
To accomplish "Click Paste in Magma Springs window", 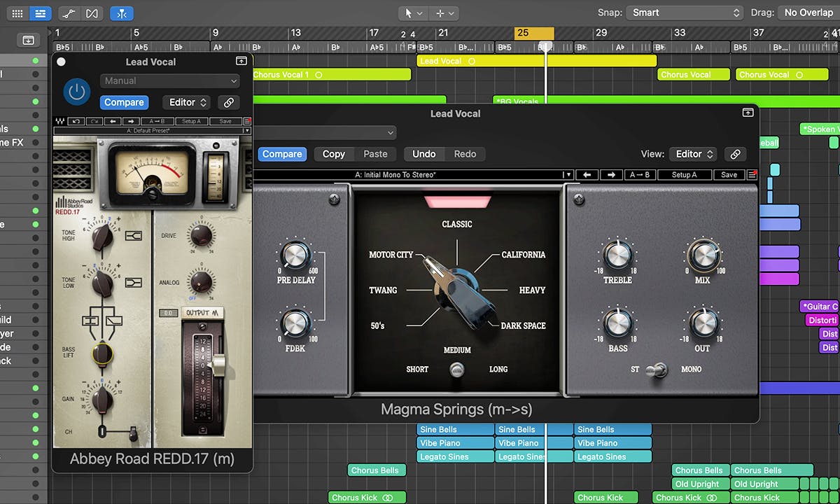I will tap(375, 154).
